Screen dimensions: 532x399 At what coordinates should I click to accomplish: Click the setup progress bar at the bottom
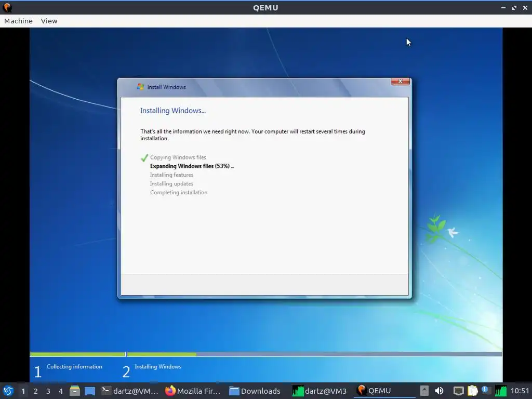pyautogui.click(x=266, y=354)
